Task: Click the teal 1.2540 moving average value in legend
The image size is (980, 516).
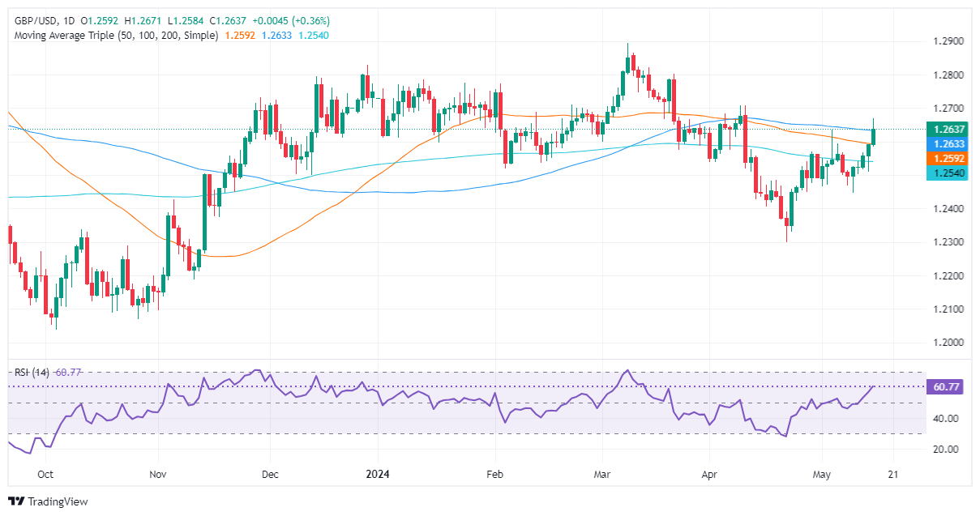Action: click(312, 36)
